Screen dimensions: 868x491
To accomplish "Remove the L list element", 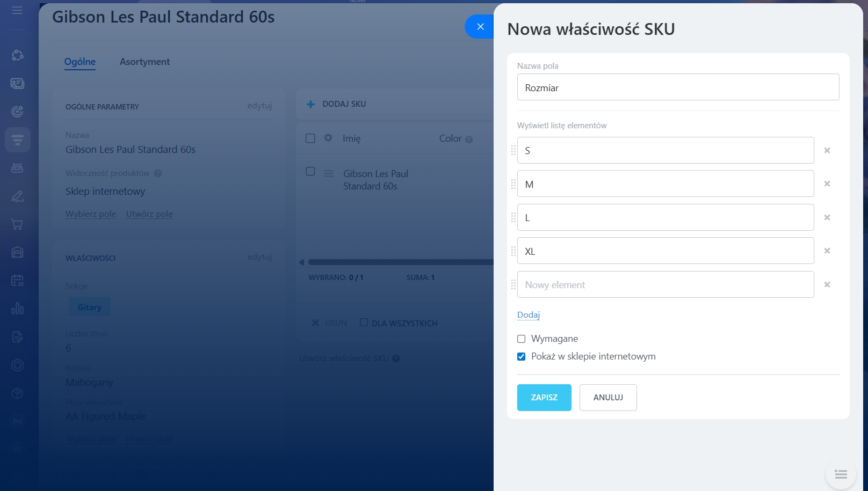I will click(827, 217).
